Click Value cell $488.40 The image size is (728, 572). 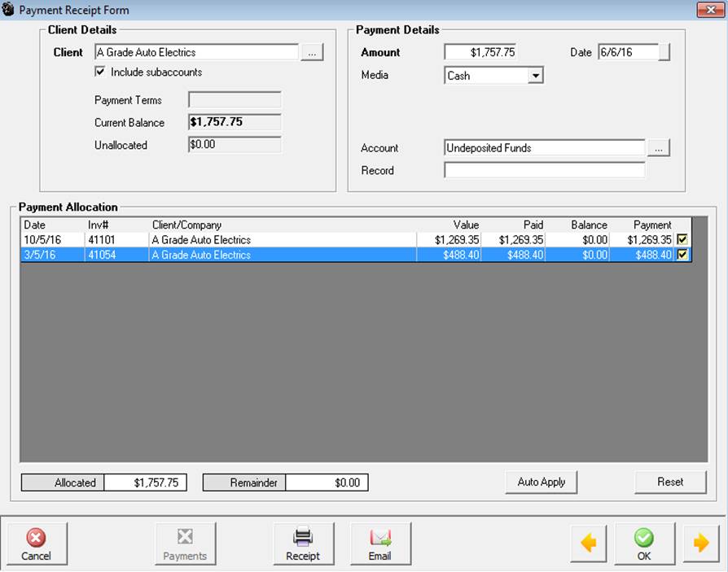pyautogui.click(x=449, y=254)
